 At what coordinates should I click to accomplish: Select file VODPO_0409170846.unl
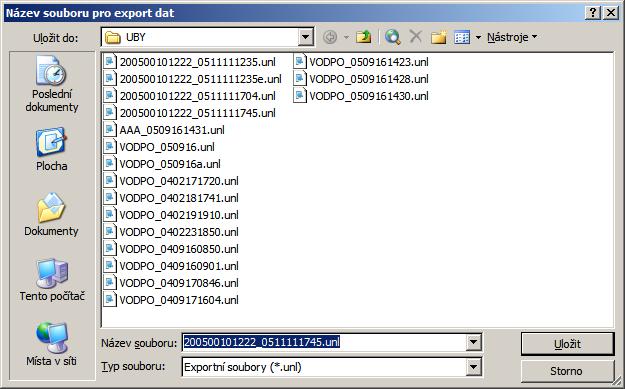(x=179, y=283)
